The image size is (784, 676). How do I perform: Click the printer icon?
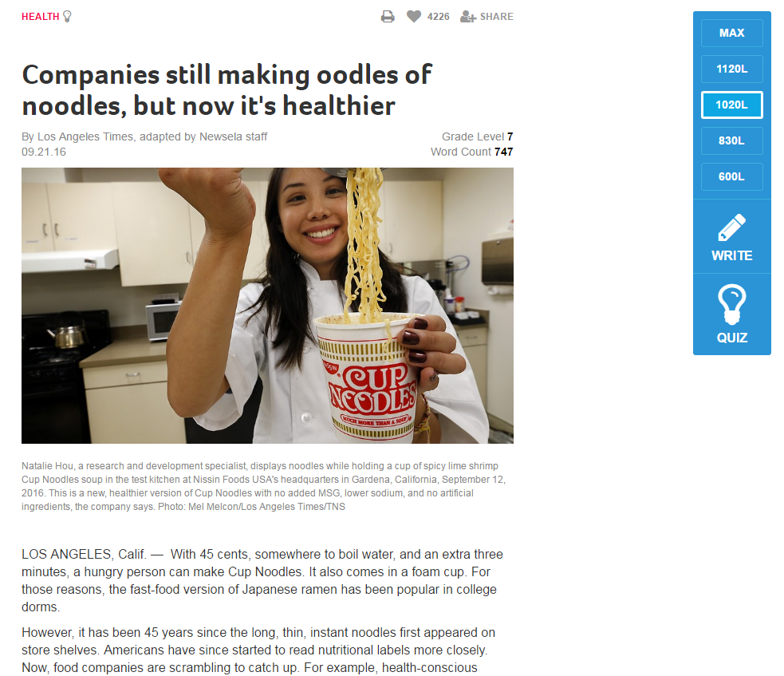pos(388,17)
